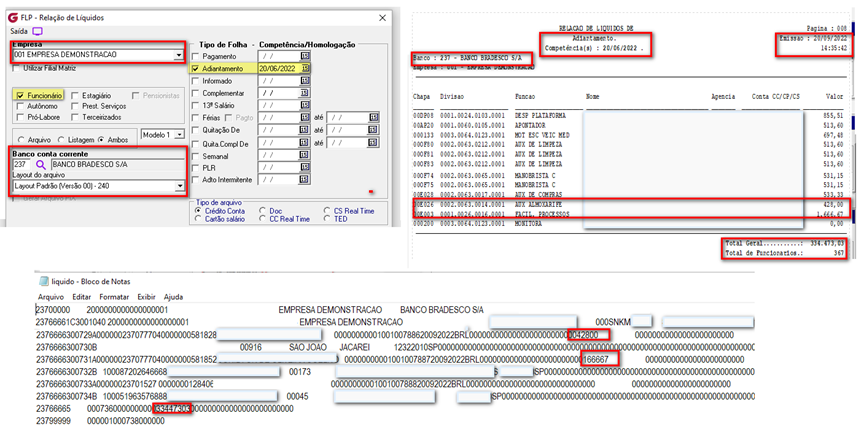Open calendar picker for Quitação De start date
864x440 pixels.
point(305,130)
